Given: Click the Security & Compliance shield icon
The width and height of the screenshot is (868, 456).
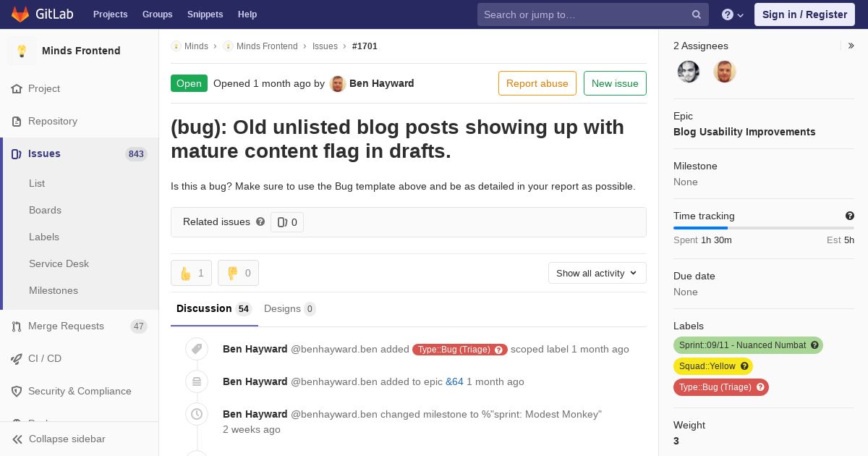Looking at the screenshot, I should point(17,391).
